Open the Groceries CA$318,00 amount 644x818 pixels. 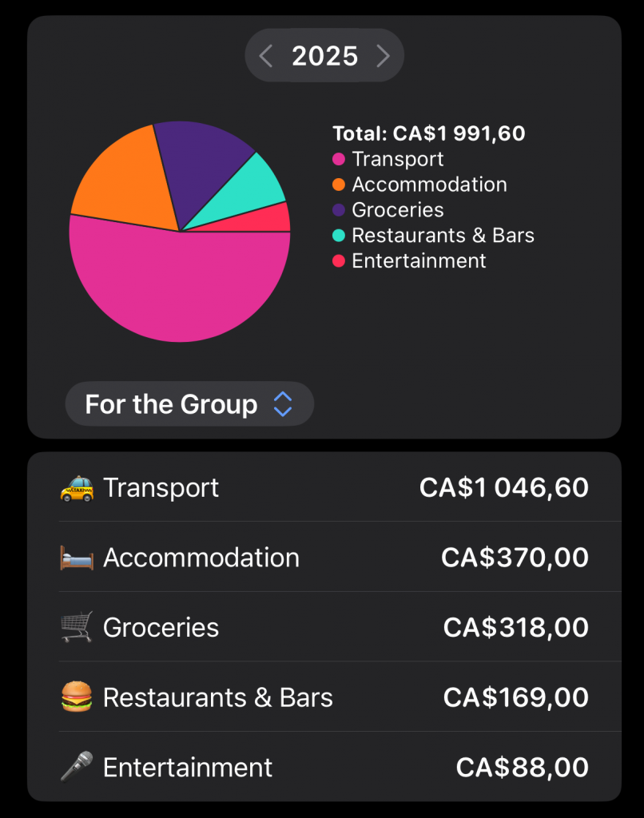[515, 628]
